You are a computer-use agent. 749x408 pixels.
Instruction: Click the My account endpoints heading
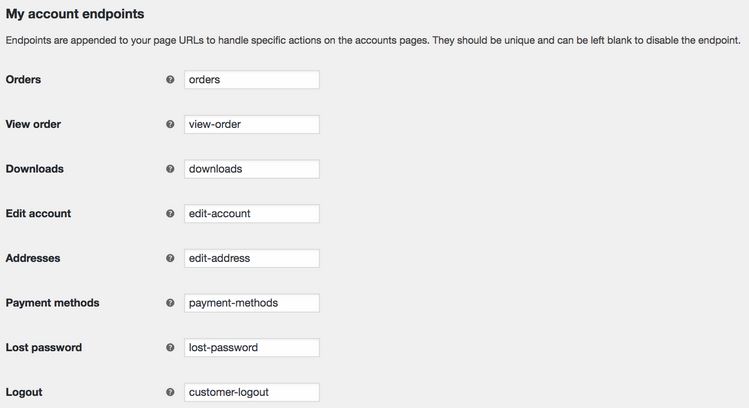click(x=75, y=14)
